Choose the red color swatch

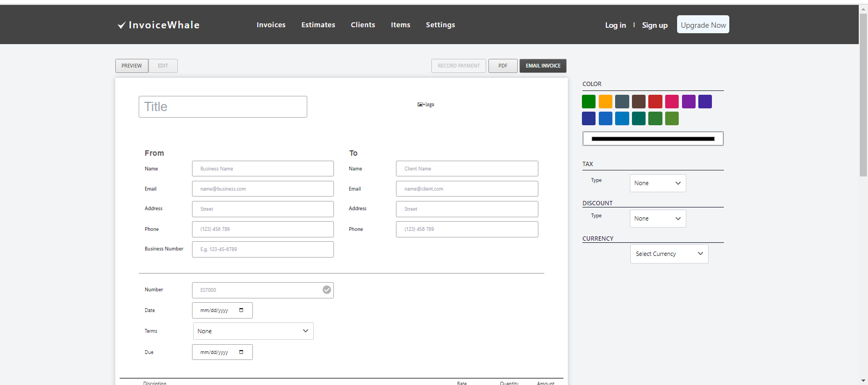655,102
